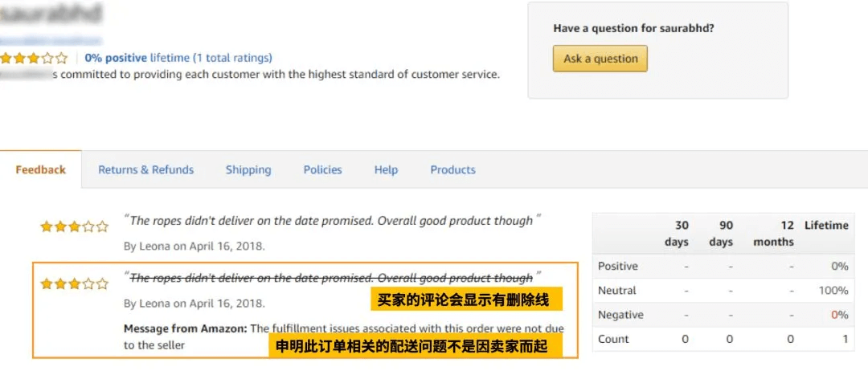This screenshot has width=868, height=375.
Task: Click the first review quote text
Action: (331, 221)
